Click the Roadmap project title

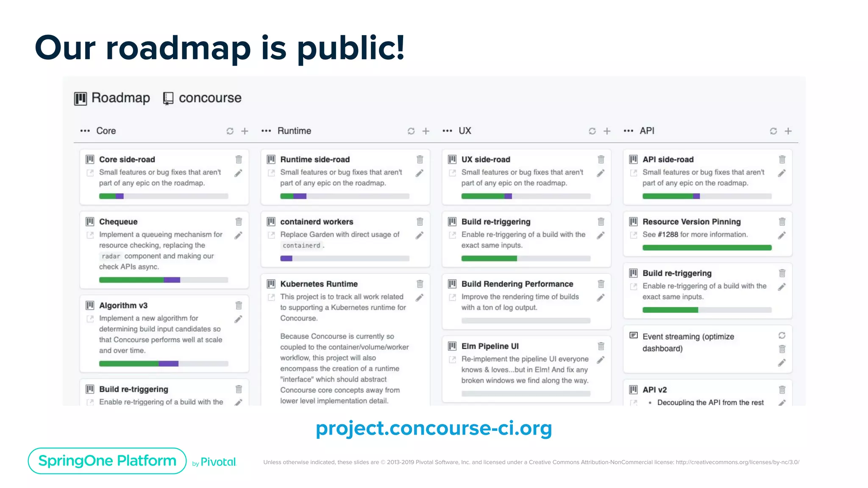pos(120,98)
